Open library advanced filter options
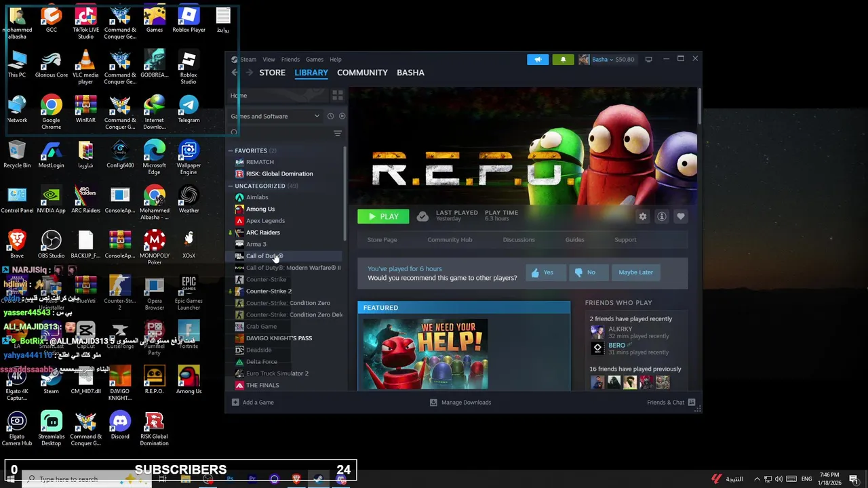The width and height of the screenshot is (868, 488). pos(337,134)
